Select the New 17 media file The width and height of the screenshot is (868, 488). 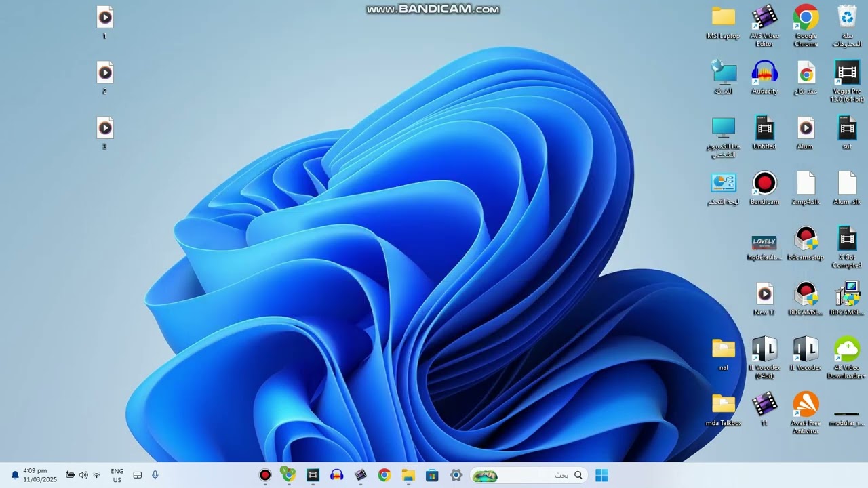764,299
